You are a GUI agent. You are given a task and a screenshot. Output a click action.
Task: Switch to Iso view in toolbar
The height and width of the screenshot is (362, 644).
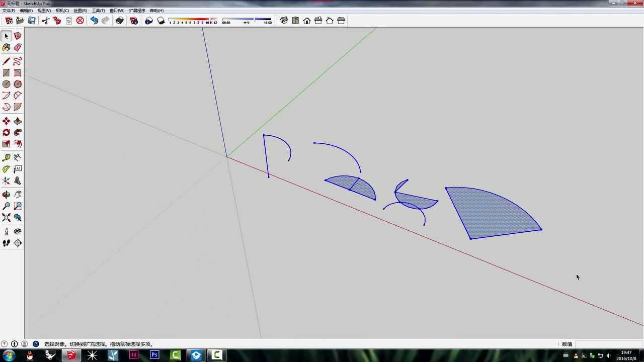284,21
